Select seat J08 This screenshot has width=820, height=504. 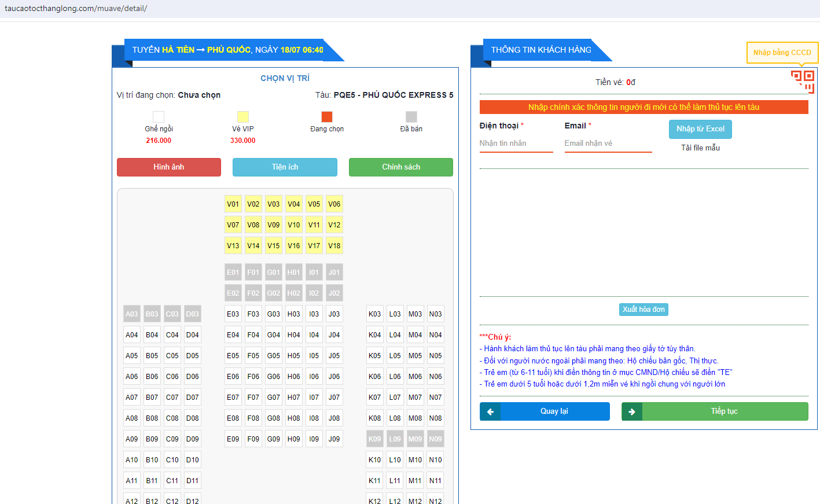pos(334,418)
